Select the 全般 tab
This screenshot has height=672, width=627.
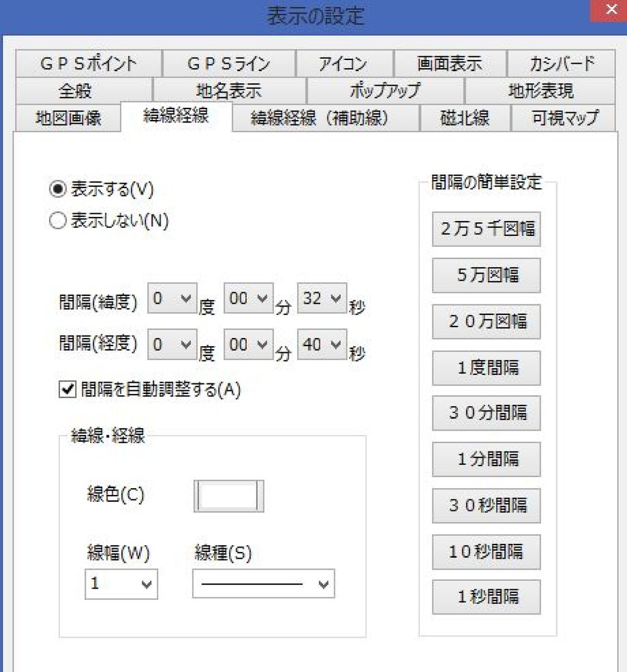point(84,91)
